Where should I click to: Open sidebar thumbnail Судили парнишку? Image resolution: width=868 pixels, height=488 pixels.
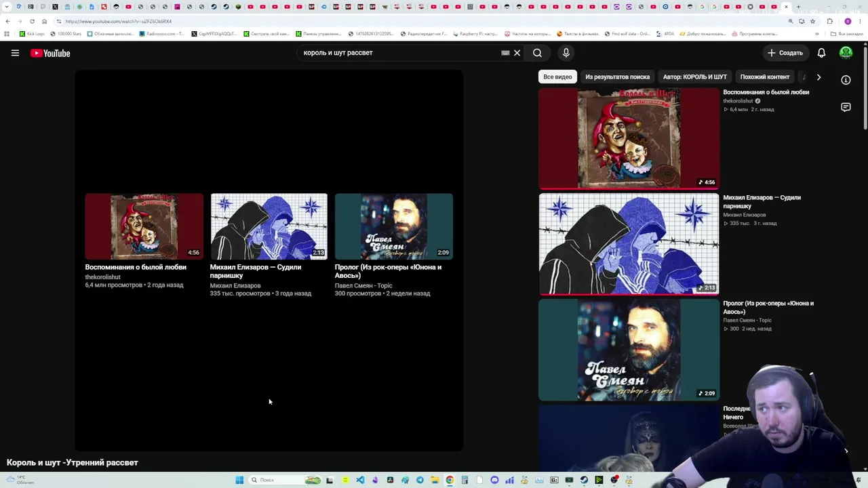pyautogui.click(x=629, y=244)
